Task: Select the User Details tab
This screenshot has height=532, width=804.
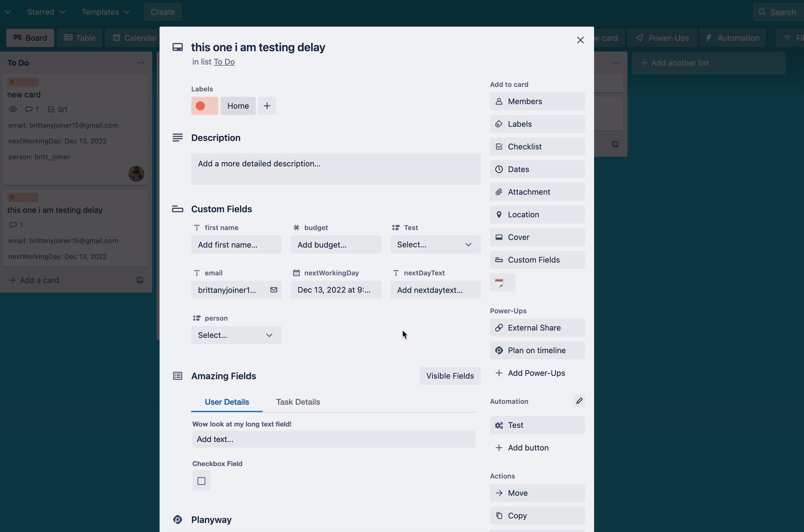Action: coord(227,402)
